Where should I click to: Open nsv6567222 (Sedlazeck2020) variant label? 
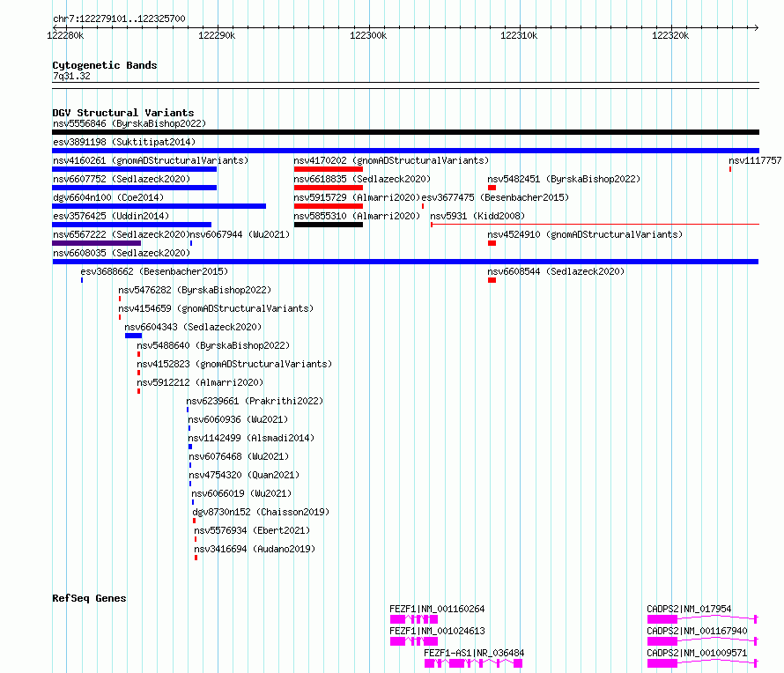(x=121, y=234)
